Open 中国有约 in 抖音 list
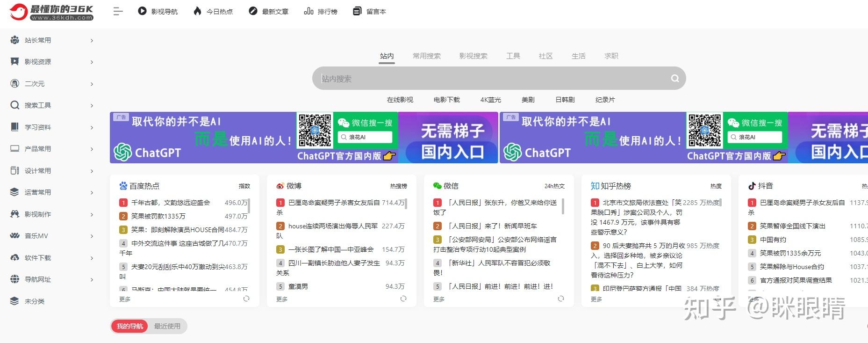The height and width of the screenshot is (343, 868). pos(773,240)
